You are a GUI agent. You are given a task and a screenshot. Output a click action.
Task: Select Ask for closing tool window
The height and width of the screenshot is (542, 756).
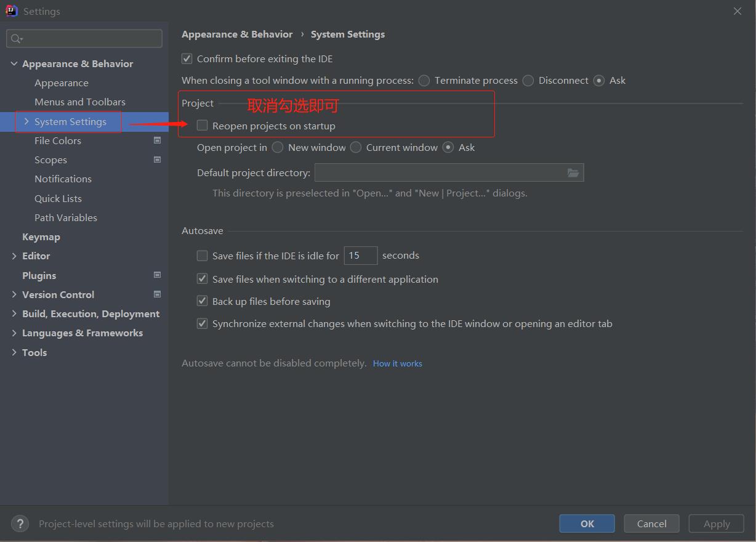[x=599, y=81]
